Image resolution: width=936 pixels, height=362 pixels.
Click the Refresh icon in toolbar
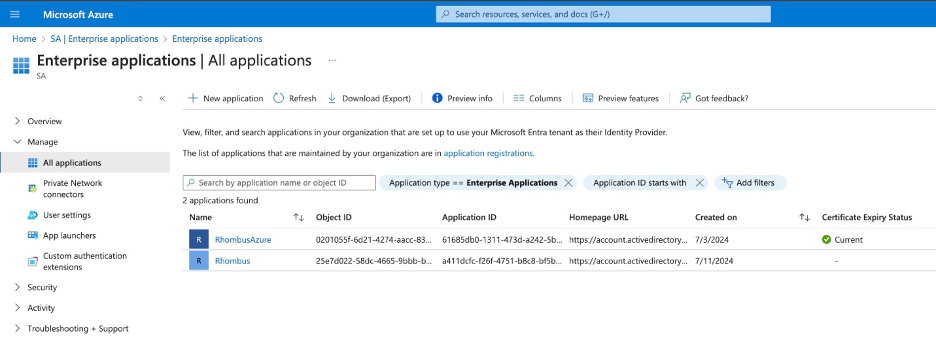click(x=278, y=99)
